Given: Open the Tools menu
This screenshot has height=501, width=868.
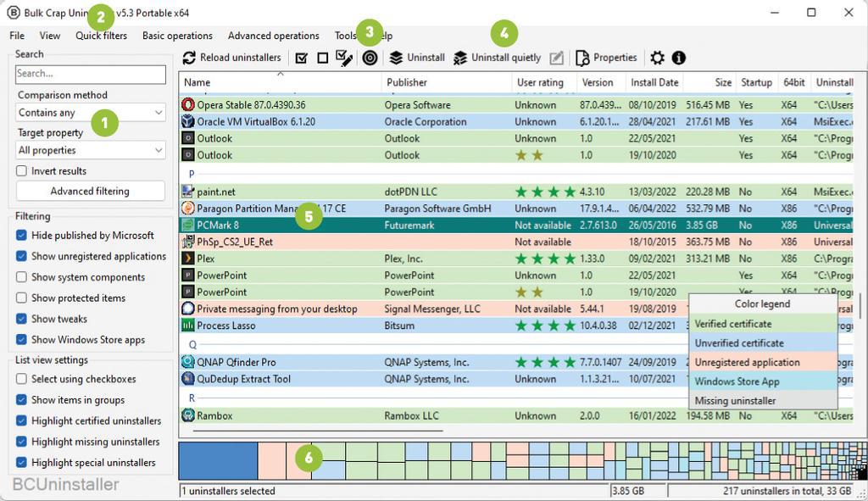Looking at the screenshot, I should click(x=346, y=36).
